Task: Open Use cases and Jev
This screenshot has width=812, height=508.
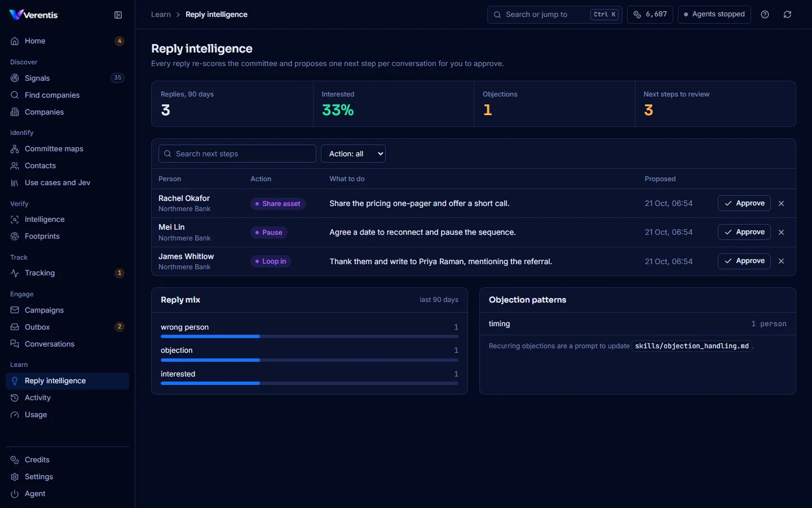Action: point(68,182)
